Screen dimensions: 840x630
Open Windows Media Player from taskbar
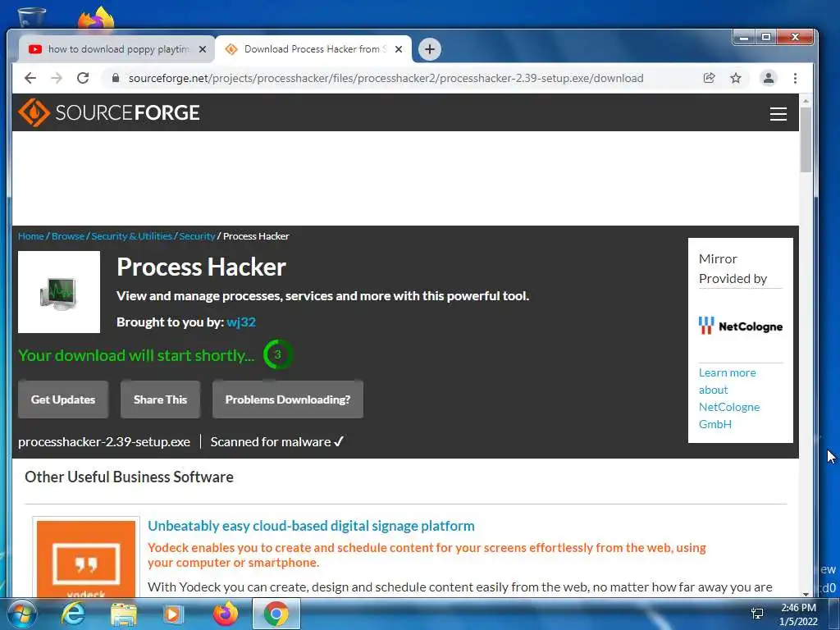[x=172, y=614]
